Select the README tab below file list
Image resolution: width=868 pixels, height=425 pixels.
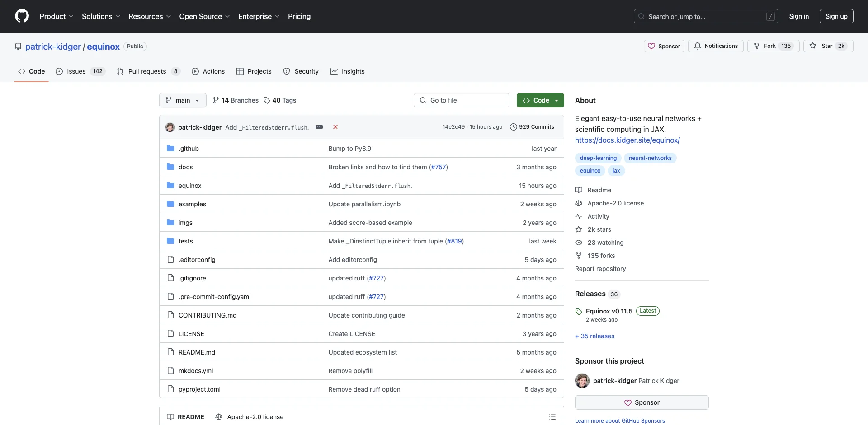186,417
